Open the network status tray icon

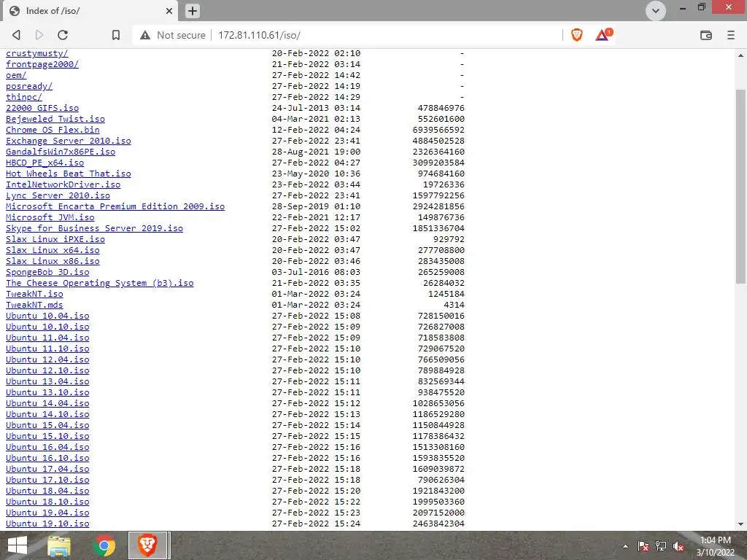pyautogui.click(x=661, y=547)
